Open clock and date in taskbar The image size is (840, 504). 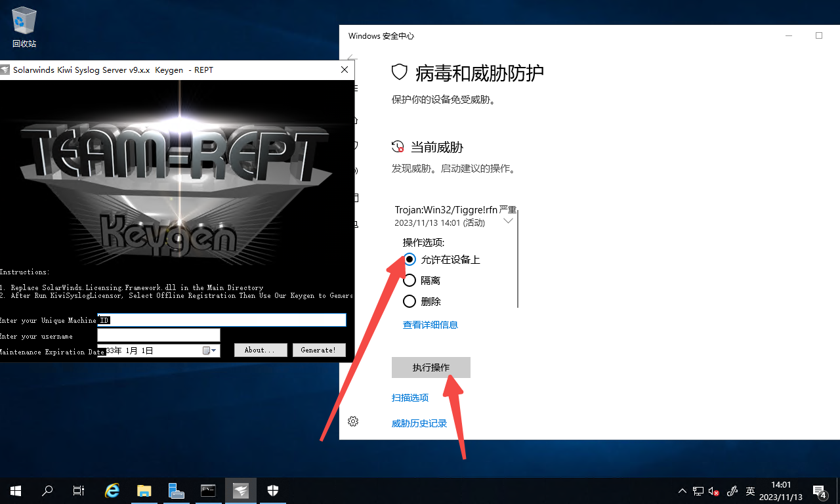click(781, 491)
